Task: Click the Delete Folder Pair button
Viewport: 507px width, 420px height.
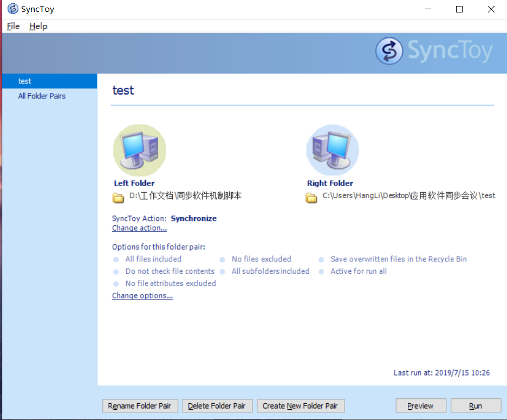Action: (217, 406)
